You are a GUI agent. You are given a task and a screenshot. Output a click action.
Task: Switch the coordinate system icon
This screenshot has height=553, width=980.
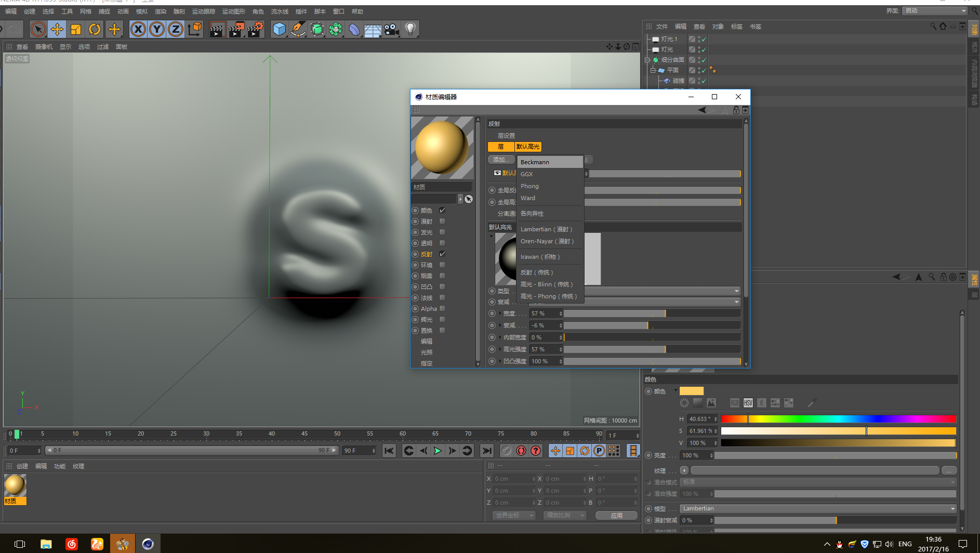pos(195,29)
